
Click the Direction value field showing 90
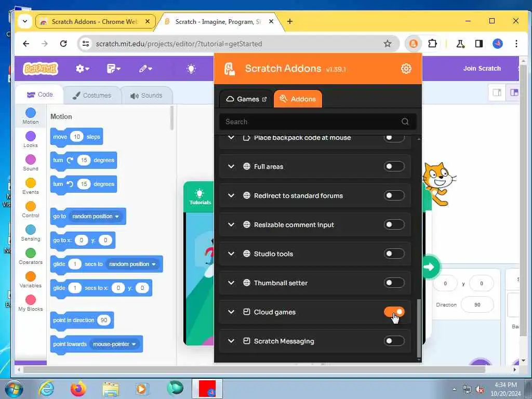coord(477,304)
